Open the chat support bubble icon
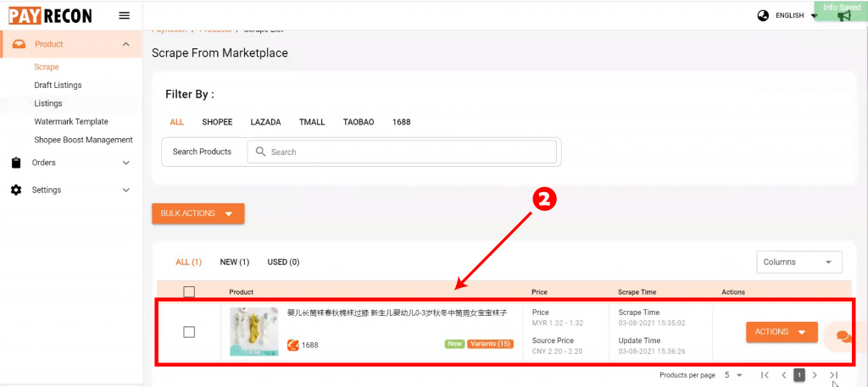Viewport: 868px width, 387px height. pos(843,337)
